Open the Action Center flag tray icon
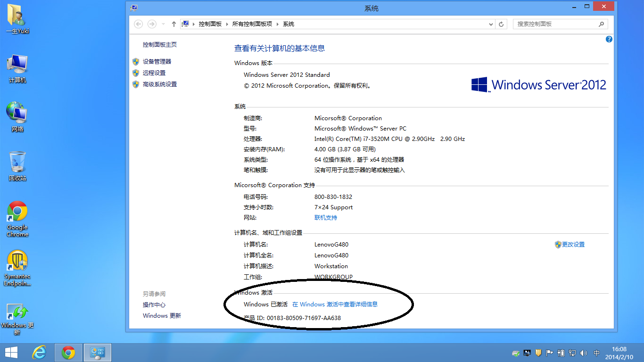644x362 pixels. click(x=549, y=353)
